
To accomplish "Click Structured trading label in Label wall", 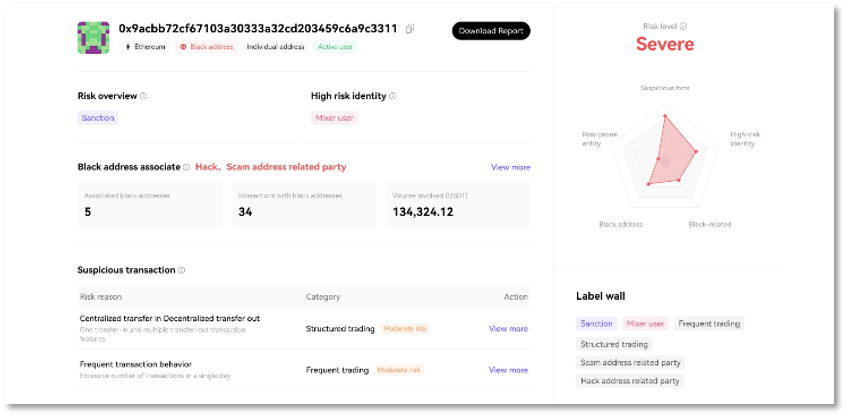I will pyautogui.click(x=614, y=344).
